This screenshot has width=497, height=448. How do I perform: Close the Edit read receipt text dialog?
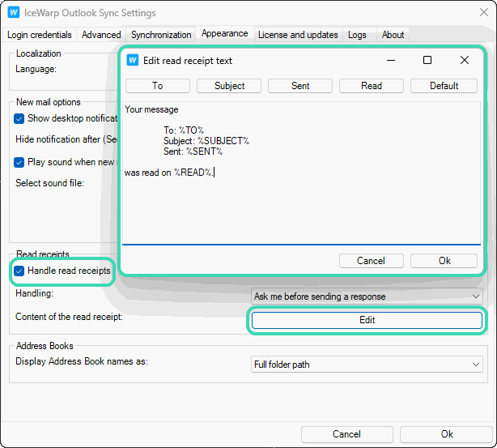tap(464, 60)
